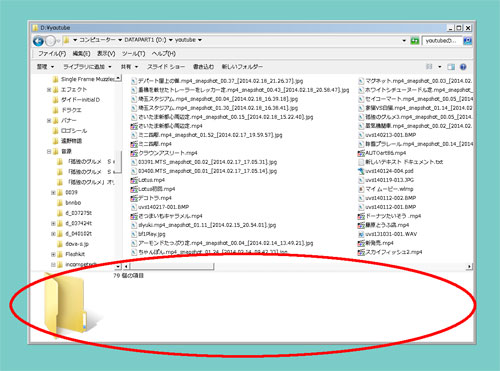Click the horizontal scrollbar thumb in file list
Screen dimensions: 500x371
(x=172, y=266)
